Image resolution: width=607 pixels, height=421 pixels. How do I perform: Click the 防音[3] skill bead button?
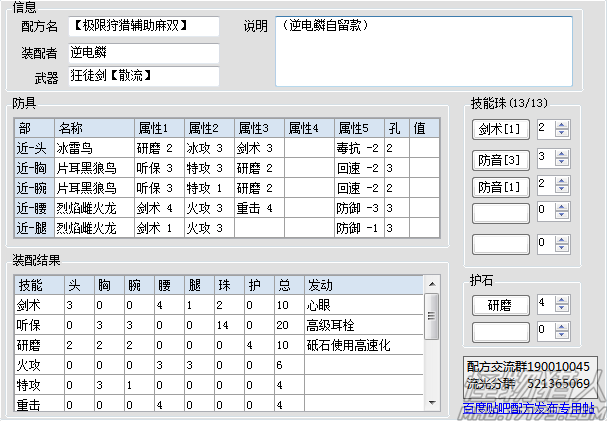(x=500, y=157)
